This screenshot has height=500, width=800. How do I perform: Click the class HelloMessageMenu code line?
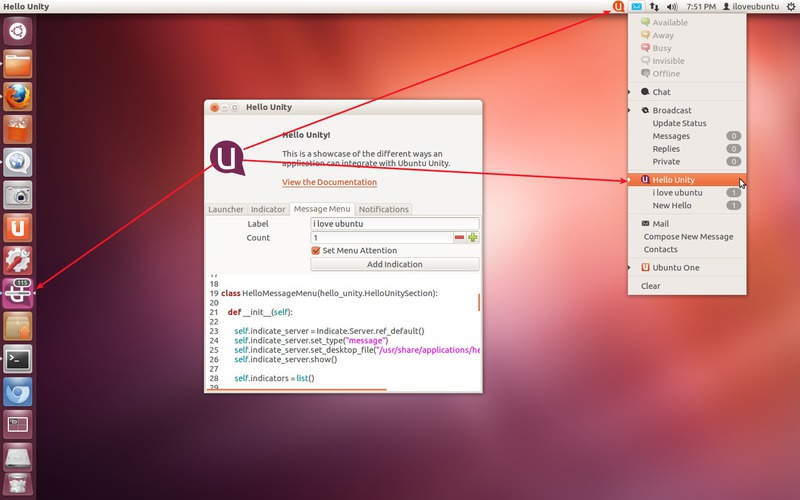tap(329, 293)
